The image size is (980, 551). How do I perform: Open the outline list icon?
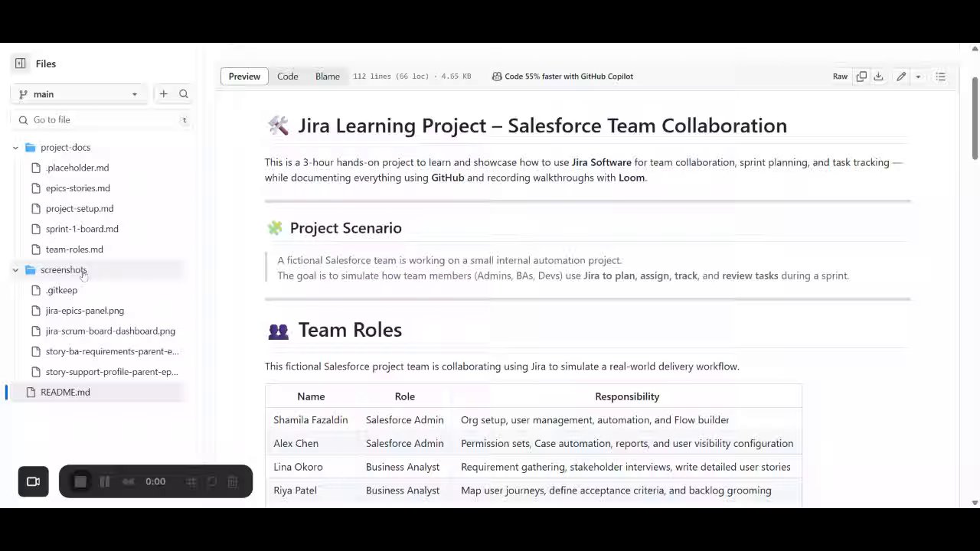(941, 77)
